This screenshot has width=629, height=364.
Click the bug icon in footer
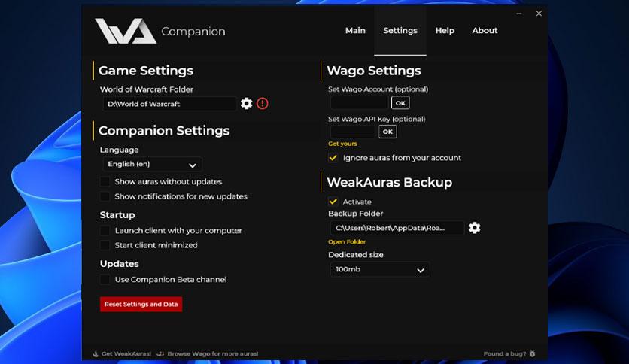tap(533, 353)
